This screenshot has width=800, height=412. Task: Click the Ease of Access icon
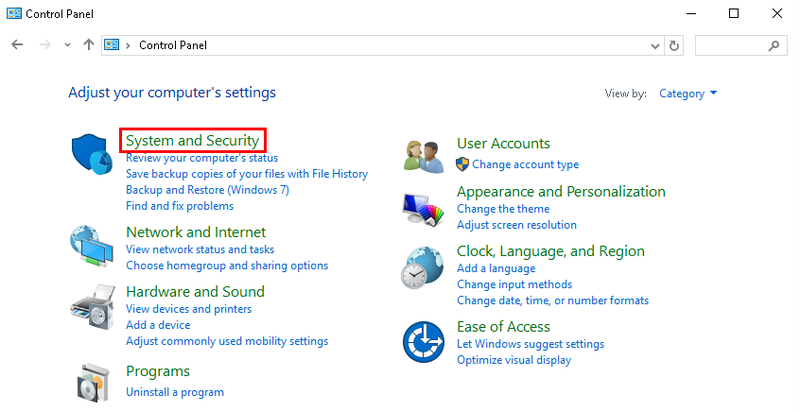[424, 342]
